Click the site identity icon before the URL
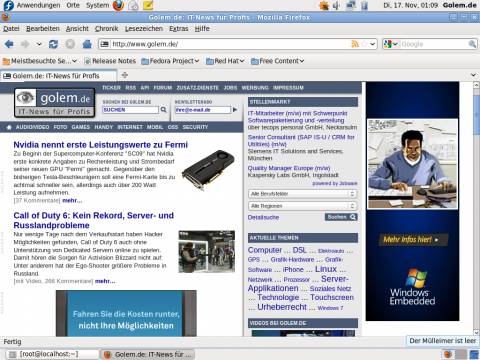Viewport: 480px width, 360px height. click(105, 44)
